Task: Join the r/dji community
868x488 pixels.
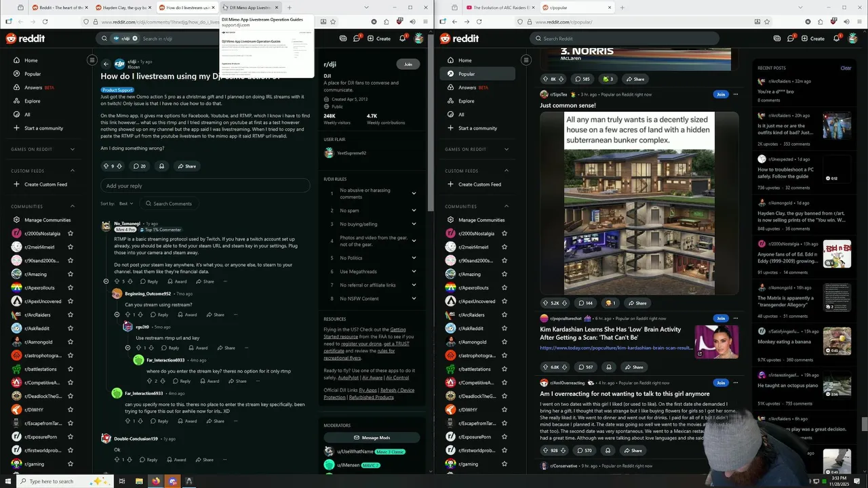Action: point(408,64)
